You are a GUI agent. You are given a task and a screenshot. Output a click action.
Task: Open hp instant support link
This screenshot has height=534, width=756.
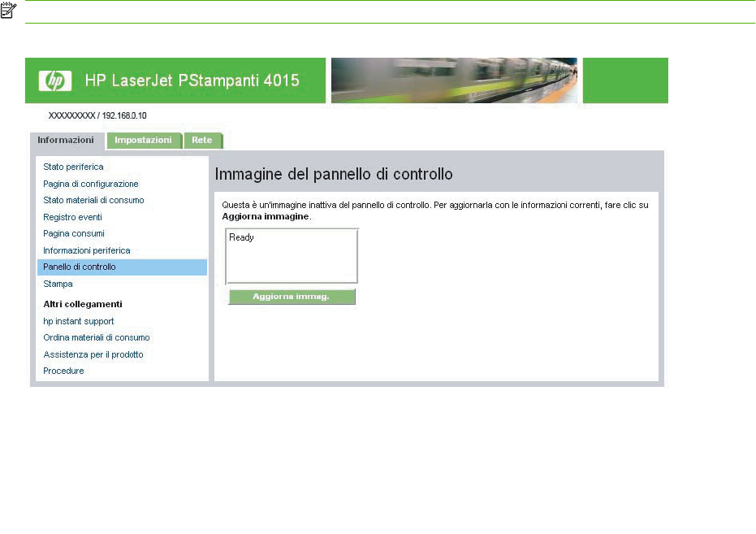point(79,321)
